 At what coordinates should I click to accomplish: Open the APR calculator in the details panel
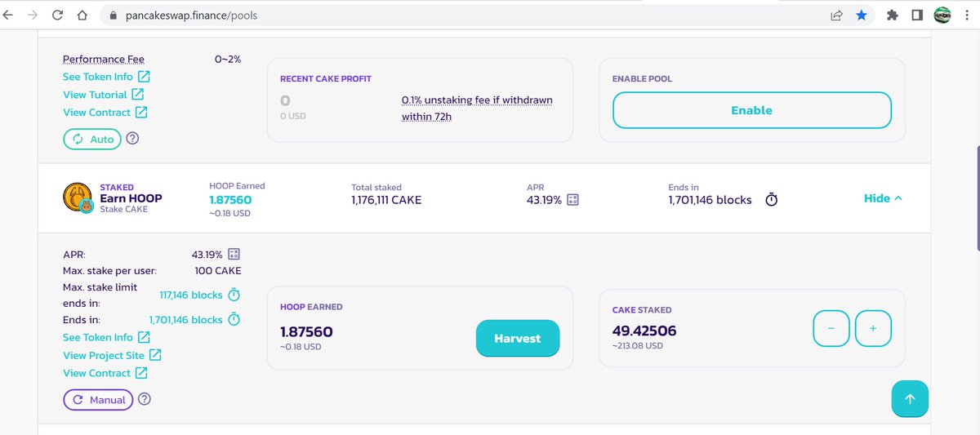[x=234, y=254]
